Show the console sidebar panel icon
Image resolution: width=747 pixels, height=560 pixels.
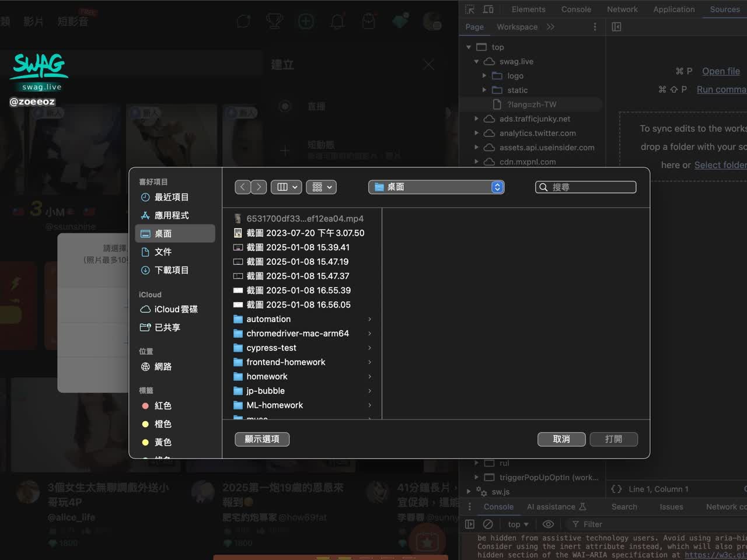(x=470, y=524)
